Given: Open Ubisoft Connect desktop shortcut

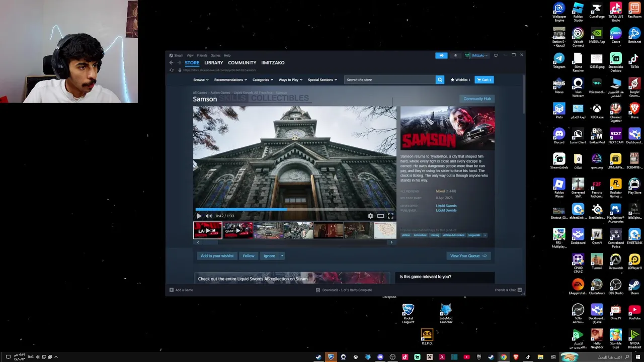Looking at the screenshot, I should point(578,38).
